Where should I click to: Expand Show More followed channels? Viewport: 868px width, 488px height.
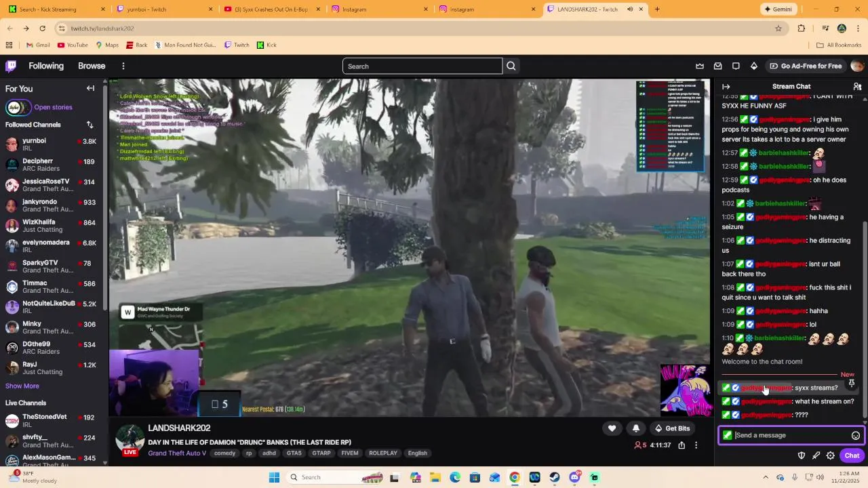click(x=22, y=386)
